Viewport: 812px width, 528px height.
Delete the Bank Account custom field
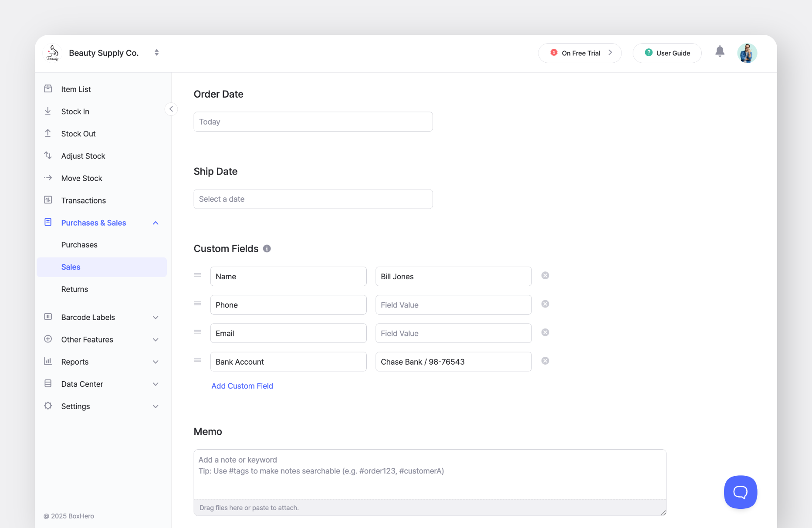(x=545, y=361)
